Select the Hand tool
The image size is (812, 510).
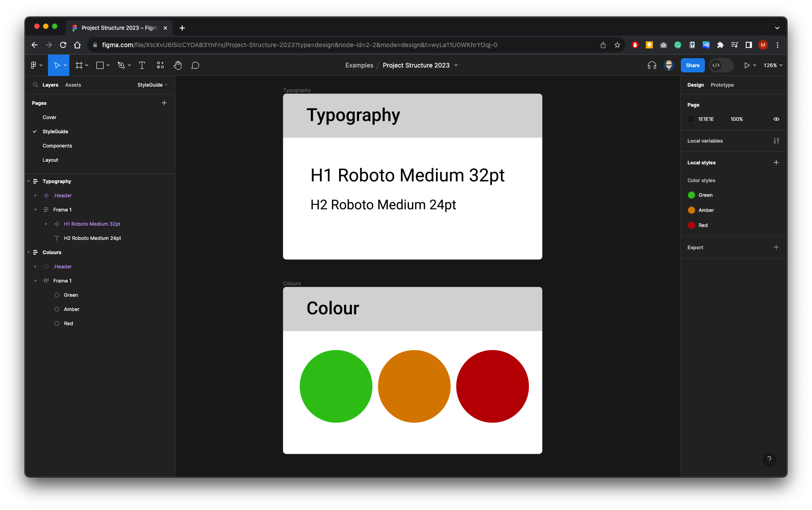(x=178, y=65)
